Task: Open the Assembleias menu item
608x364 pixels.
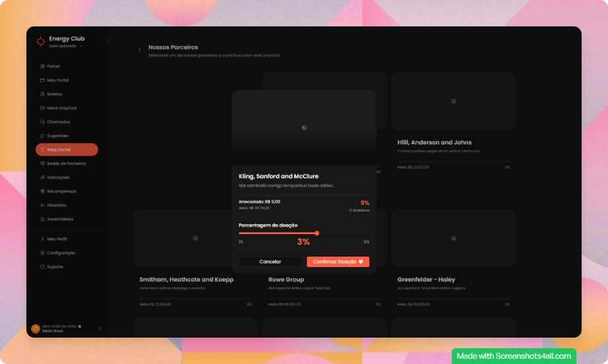Action: 60,219
